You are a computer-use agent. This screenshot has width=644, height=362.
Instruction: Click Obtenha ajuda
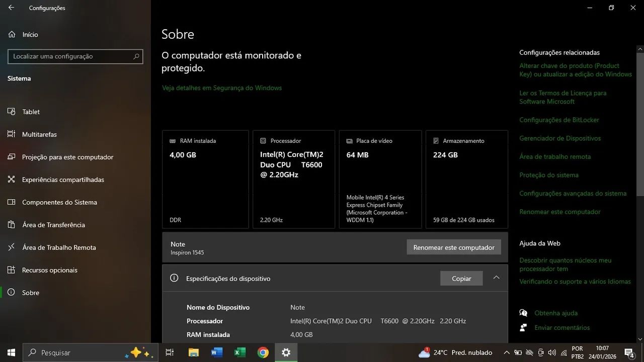(556, 313)
